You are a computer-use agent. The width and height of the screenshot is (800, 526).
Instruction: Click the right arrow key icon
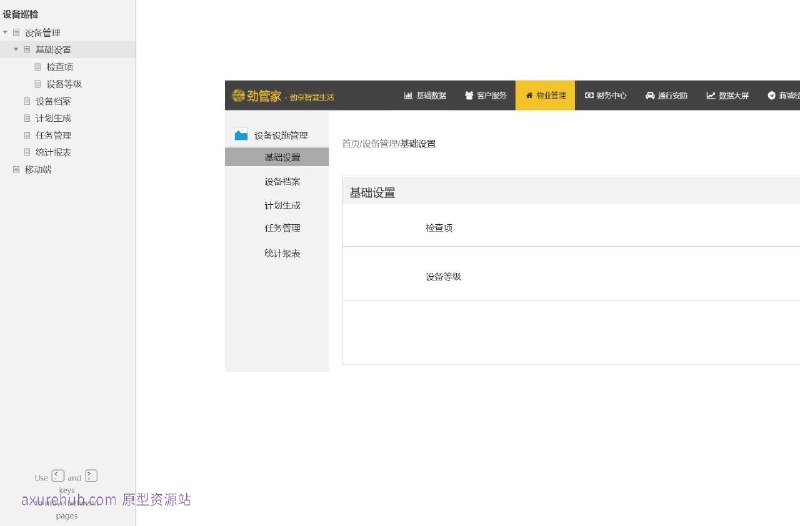point(91,476)
